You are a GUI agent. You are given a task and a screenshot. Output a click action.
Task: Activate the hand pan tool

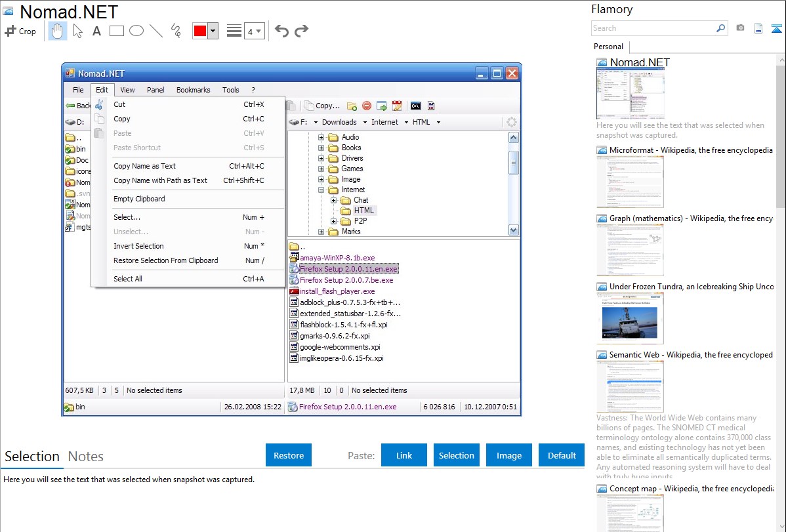pyautogui.click(x=58, y=31)
